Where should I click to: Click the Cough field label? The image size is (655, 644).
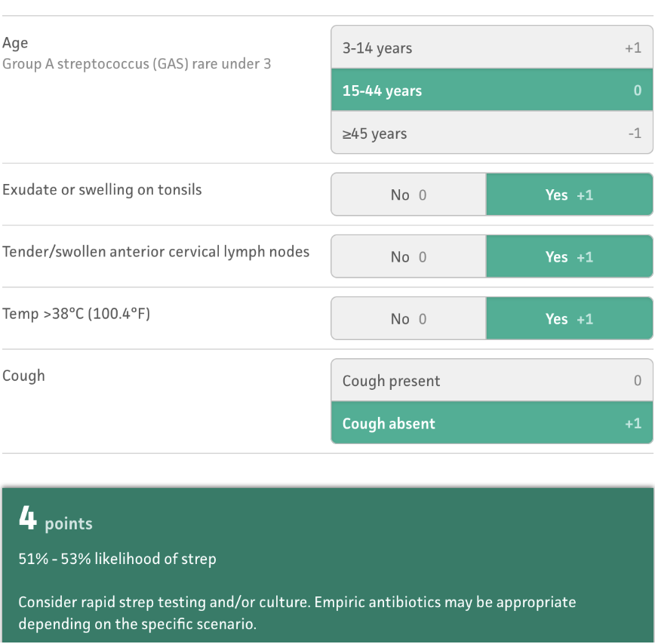23,376
